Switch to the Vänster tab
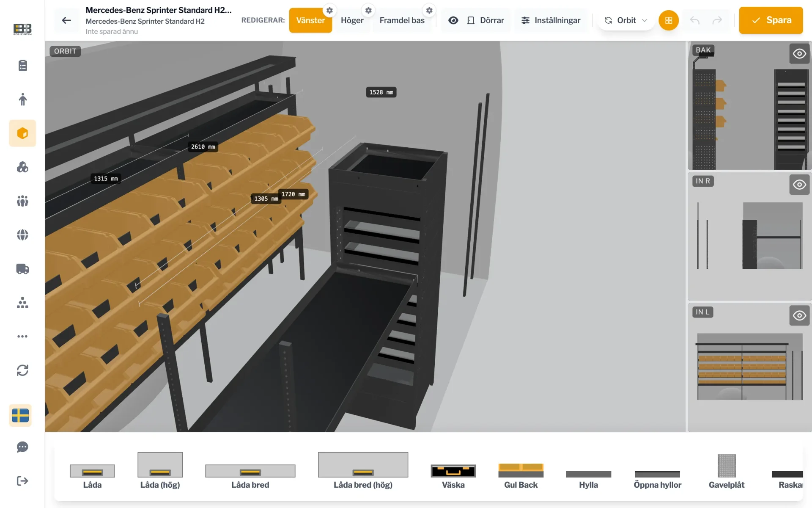This screenshot has width=812, height=508. 310,20
